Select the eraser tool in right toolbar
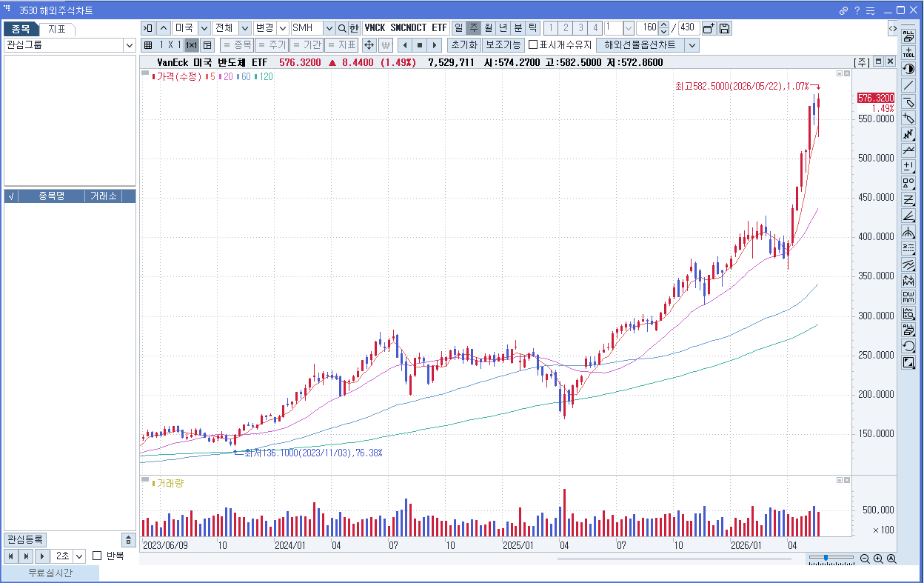 (908, 101)
